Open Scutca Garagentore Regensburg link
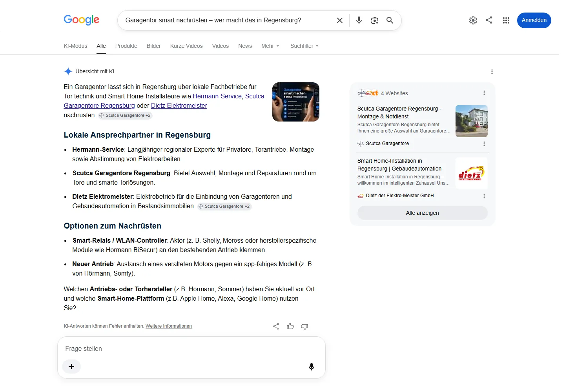 coord(99,105)
